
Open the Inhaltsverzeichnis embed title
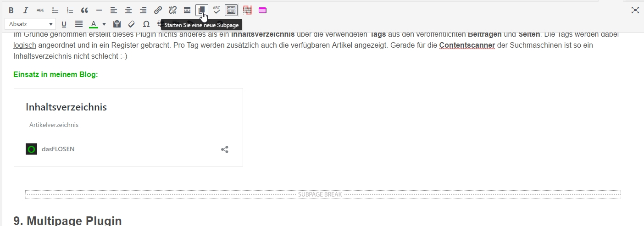click(66, 107)
